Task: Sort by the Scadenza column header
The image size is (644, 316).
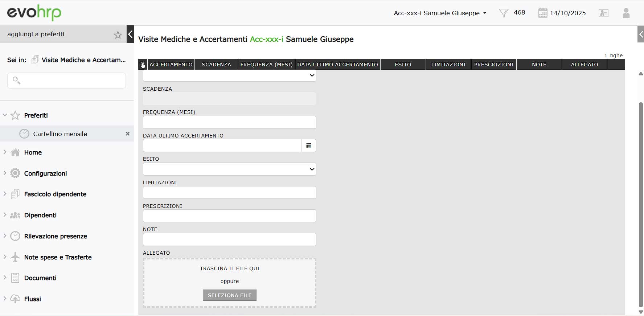Action: pos(216,65)
